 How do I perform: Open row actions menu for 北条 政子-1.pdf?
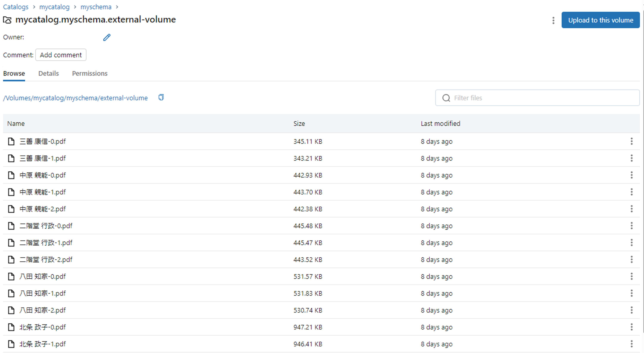pyautogui.click(x=631, y=344)
